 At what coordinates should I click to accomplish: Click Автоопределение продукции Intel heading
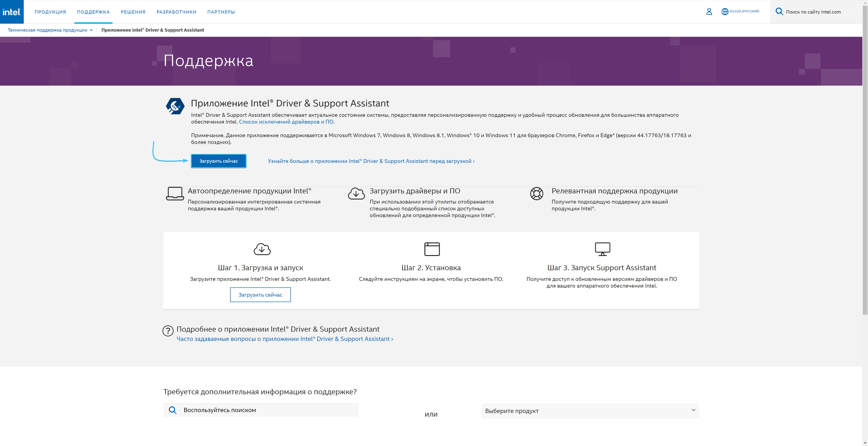(x=249, y=191)
